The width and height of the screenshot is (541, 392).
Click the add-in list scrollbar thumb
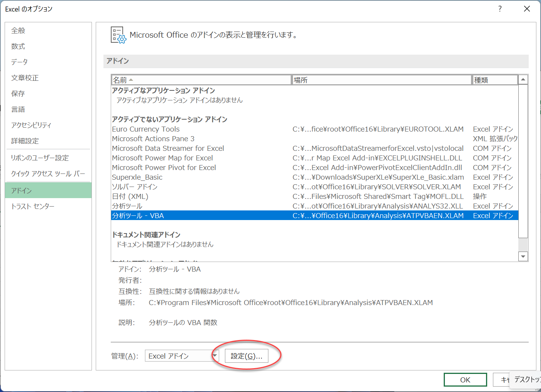pos(523,161)
